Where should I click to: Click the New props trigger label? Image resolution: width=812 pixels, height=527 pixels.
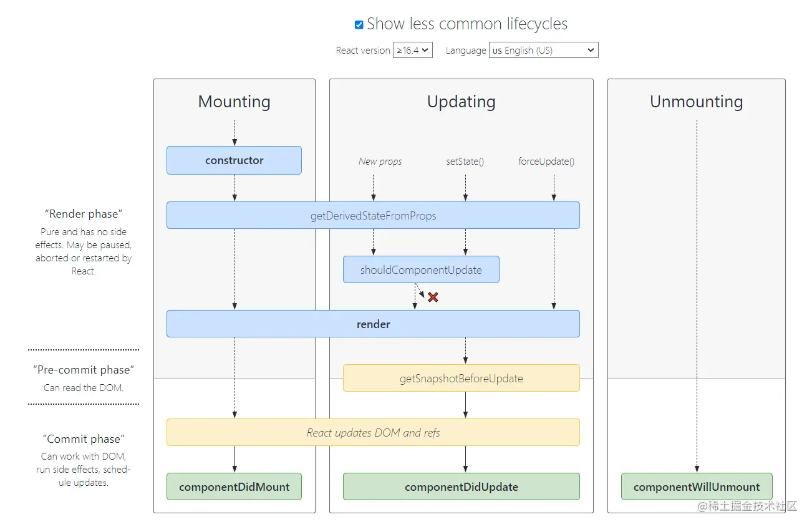pos(380,162)
